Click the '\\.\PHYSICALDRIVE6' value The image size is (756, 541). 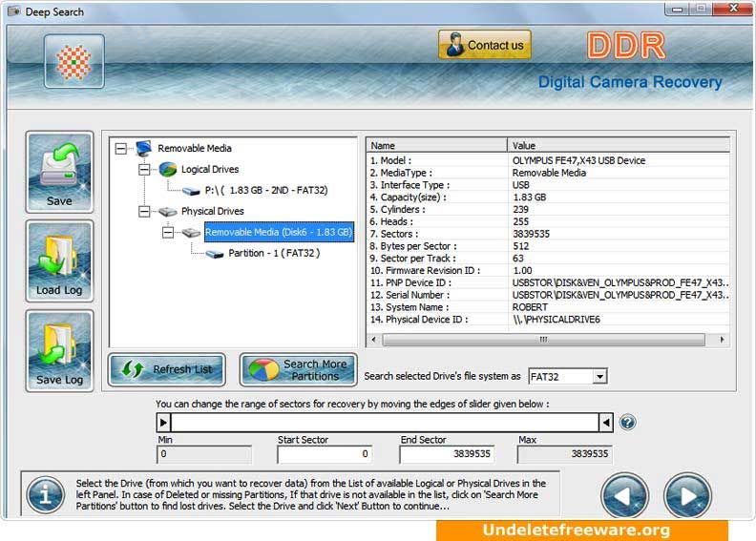556,320
